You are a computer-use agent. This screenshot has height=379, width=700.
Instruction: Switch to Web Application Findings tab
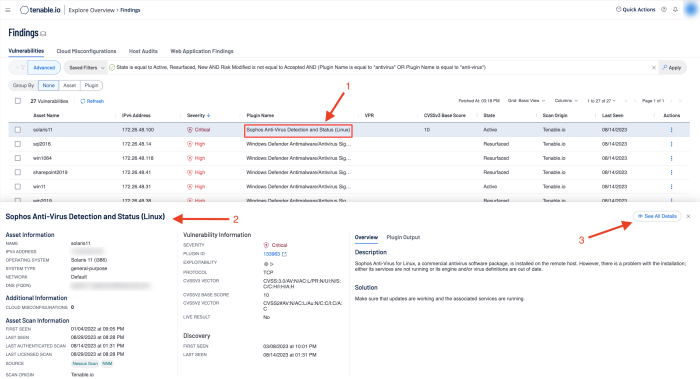click(202, 51)
